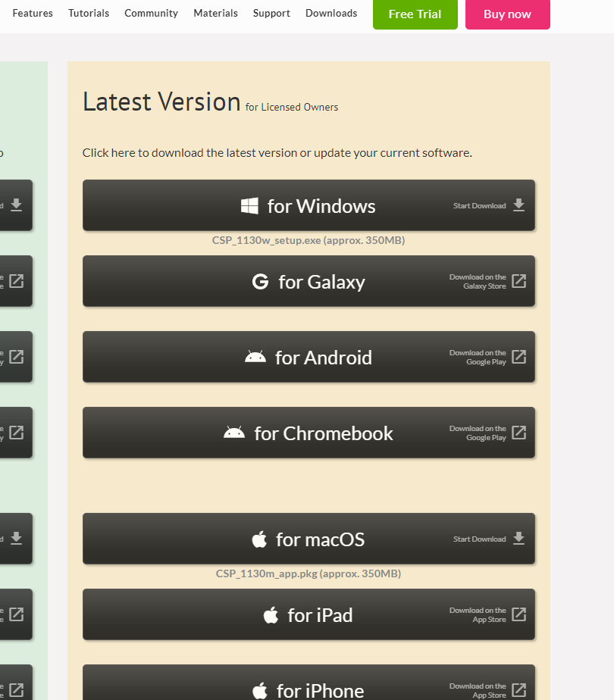Screen dimensions: 614x700
Task: Click the download arrow icon on macOS button
Action: tap(519, 539)
